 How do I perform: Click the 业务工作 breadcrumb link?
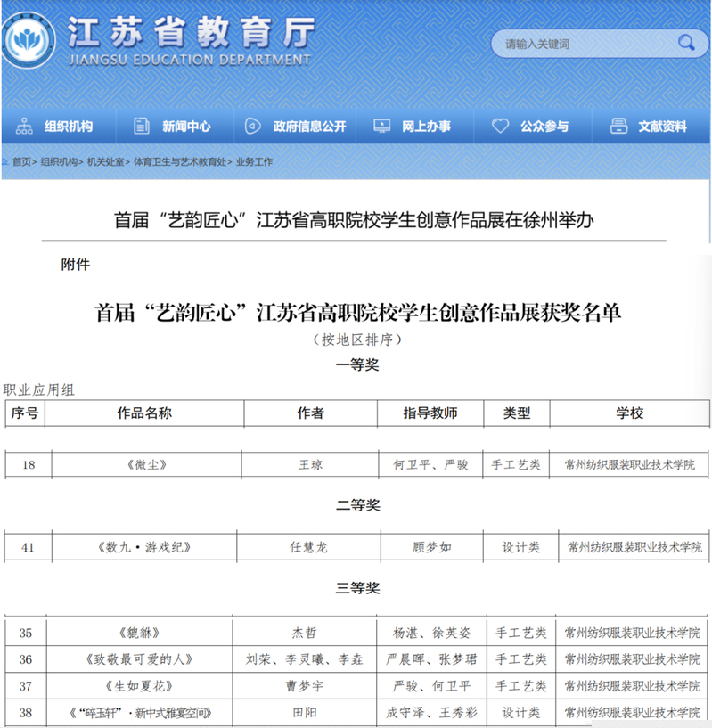click(255, 162)
